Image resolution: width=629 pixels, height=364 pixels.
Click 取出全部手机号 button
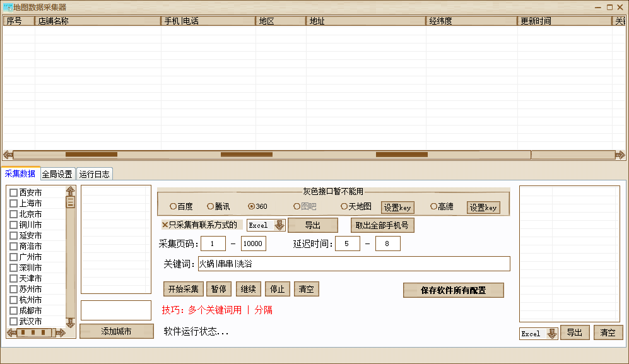click(x=382, y=225)
